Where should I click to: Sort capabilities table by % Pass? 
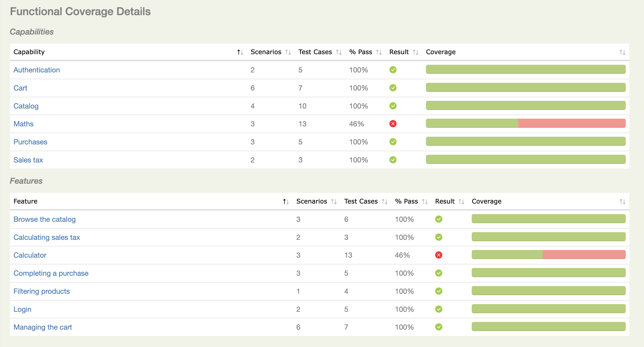pyautogui.click(x=379, y=52)
